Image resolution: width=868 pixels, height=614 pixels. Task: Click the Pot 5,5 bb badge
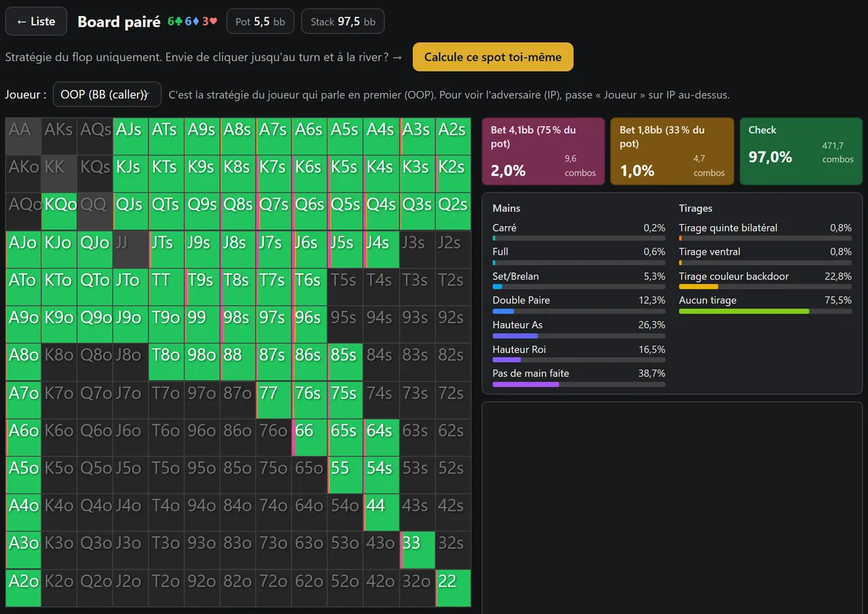click(260, 22)
